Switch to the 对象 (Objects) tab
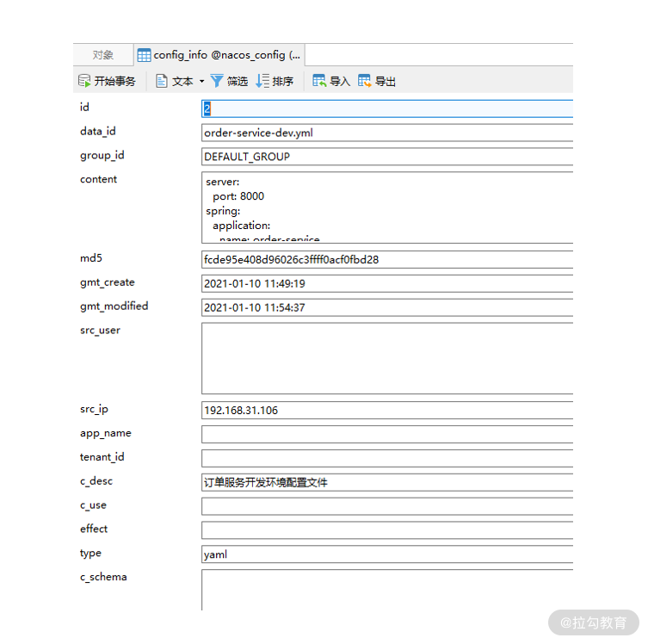Viewport: 648px width, 644px height. tap(103, 55)
